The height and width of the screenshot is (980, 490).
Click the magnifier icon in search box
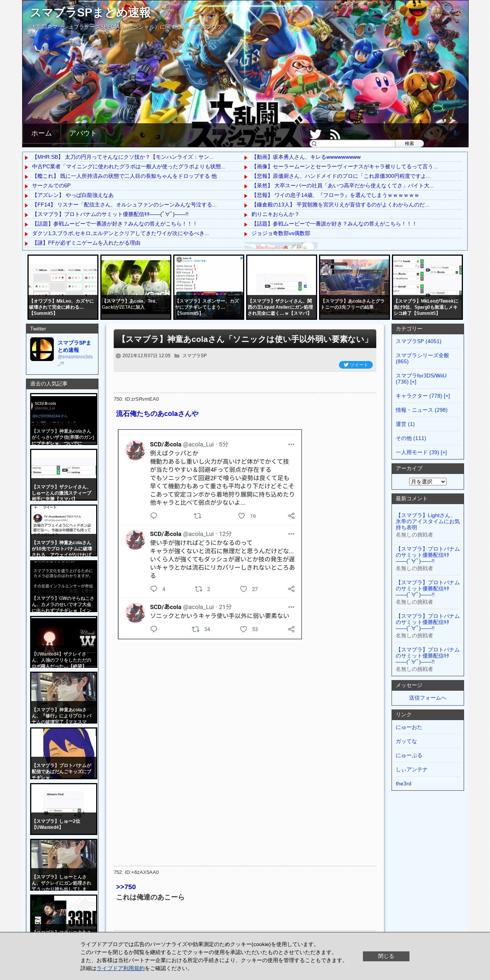(314, 143)
